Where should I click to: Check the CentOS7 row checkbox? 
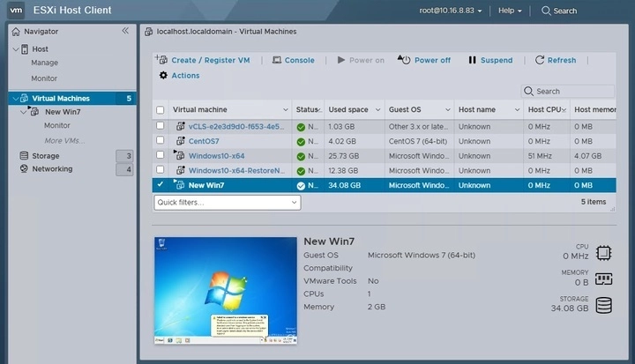click(x=161, y=140)
